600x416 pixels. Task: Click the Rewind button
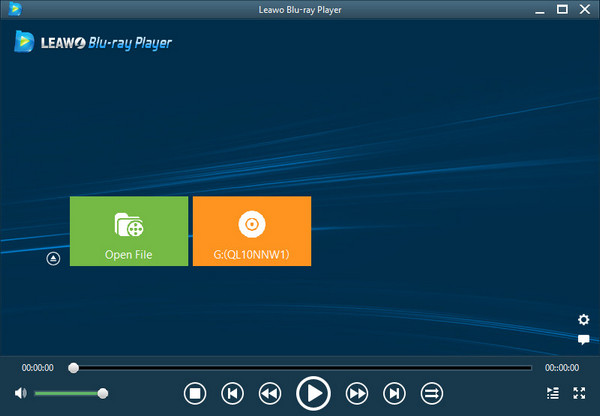pyautogui.click(x=270, y=393)
